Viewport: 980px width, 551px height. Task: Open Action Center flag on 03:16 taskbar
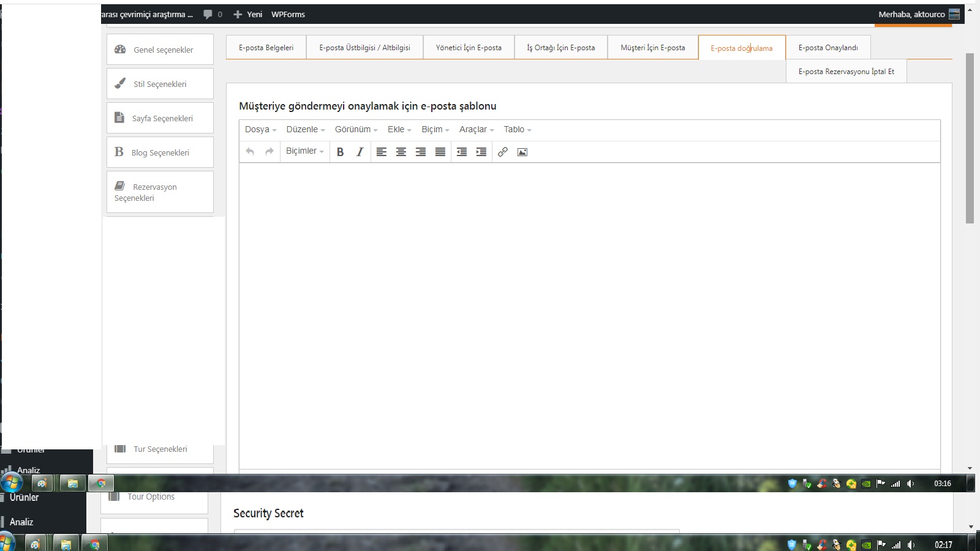pos(881,484)
